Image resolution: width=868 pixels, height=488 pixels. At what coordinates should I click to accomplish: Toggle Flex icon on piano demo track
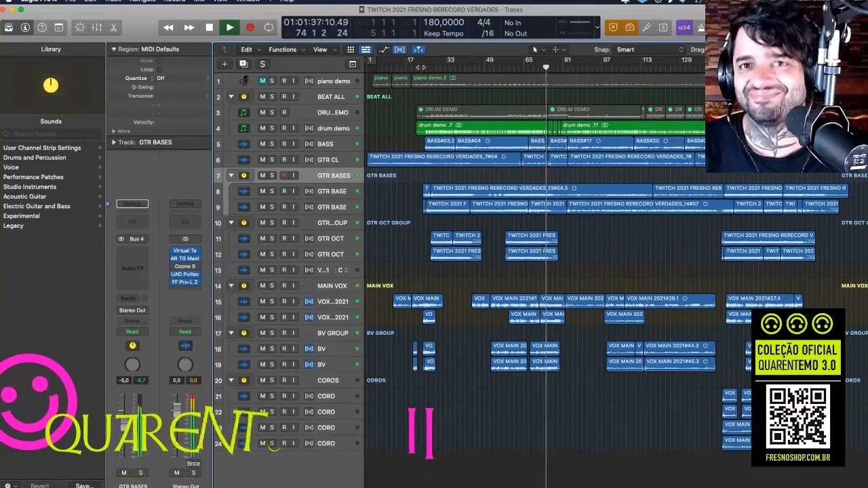tap(309, 81)
